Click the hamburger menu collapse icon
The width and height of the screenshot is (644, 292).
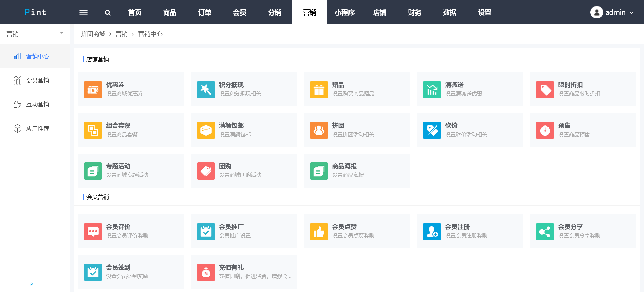83,13
